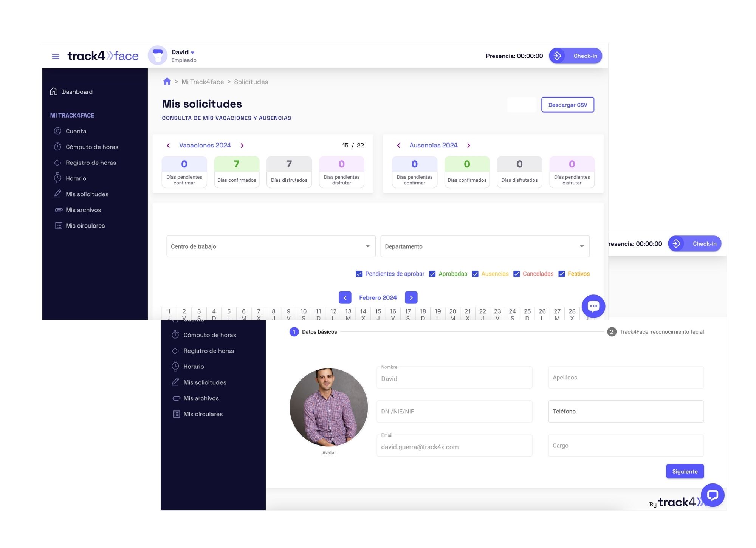
Task: Expand the Departamento dropdown
Action: [485, 246]
